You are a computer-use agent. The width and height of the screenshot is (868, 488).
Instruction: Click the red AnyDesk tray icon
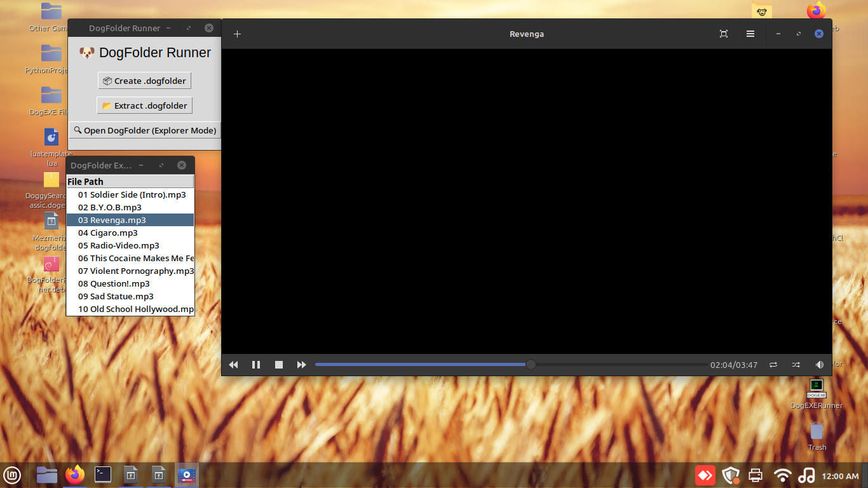pos(705,475)
